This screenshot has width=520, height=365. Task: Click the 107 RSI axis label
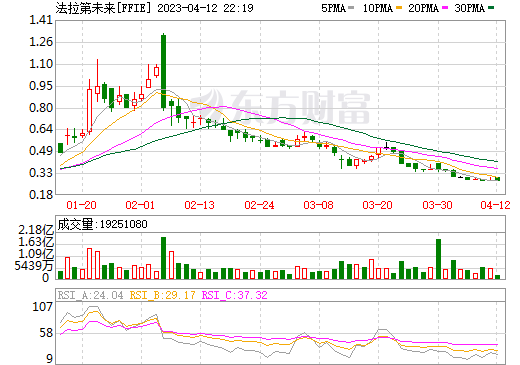[x=42, y=307]
